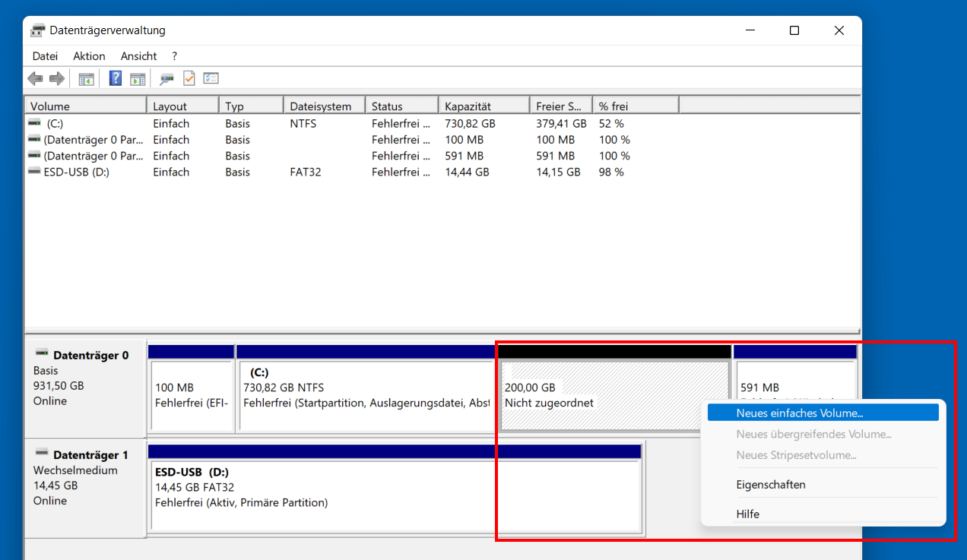
Task: Click the 14,44 GB capacity cell
Action: coord(467,172)
